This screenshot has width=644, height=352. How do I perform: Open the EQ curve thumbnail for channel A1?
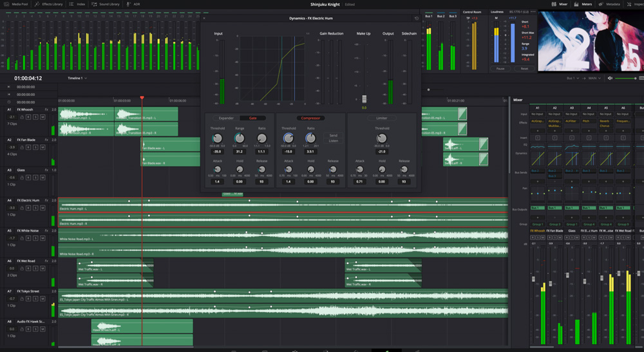(x=538, y=147)
